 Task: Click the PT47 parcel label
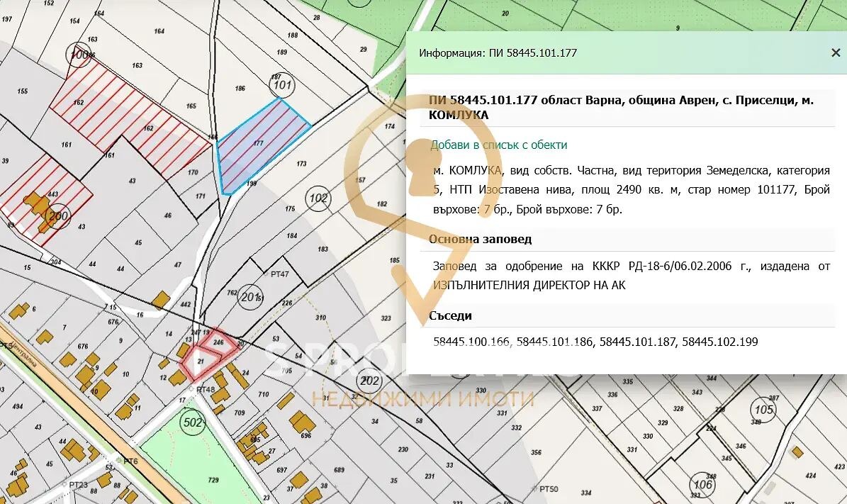[x=281, y=274]
